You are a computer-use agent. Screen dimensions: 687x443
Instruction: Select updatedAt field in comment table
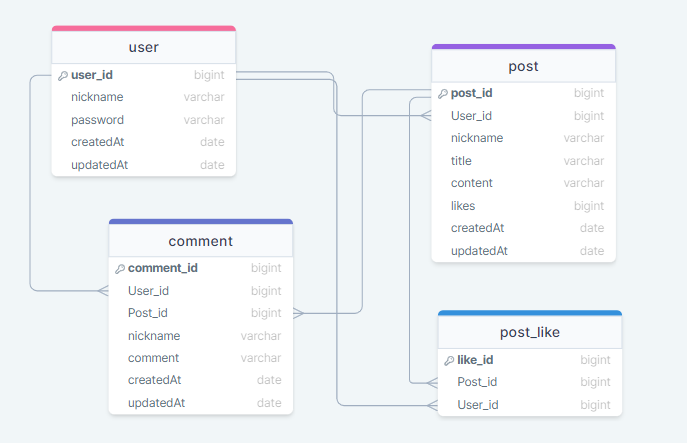pyautogui.click(x=201, y=403)
